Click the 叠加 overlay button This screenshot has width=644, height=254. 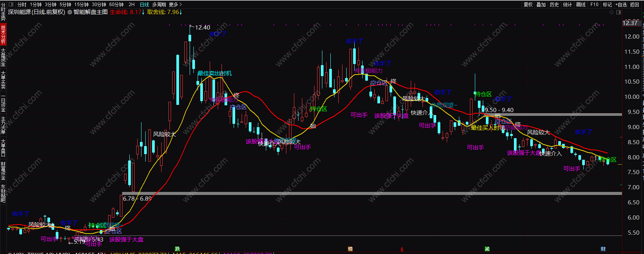coord(541,5)
